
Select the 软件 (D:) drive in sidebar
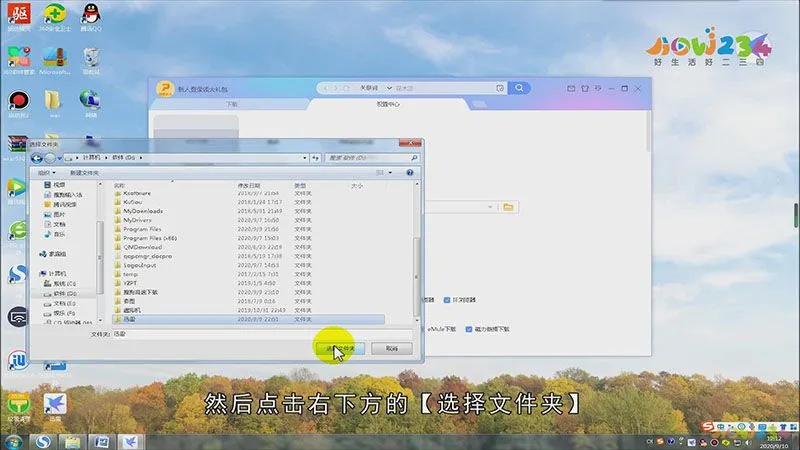click(x=60, y=294)
